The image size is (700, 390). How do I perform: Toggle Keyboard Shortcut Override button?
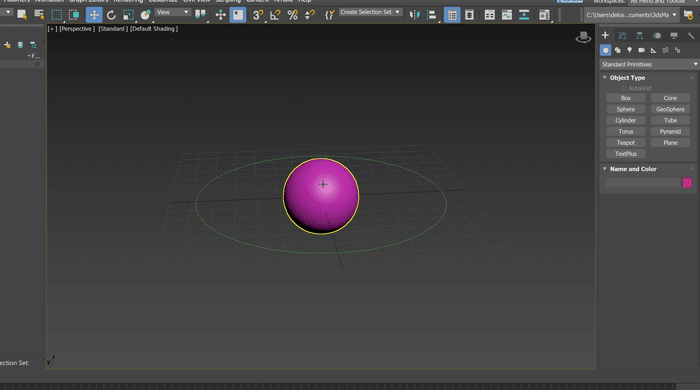[238, 15]
